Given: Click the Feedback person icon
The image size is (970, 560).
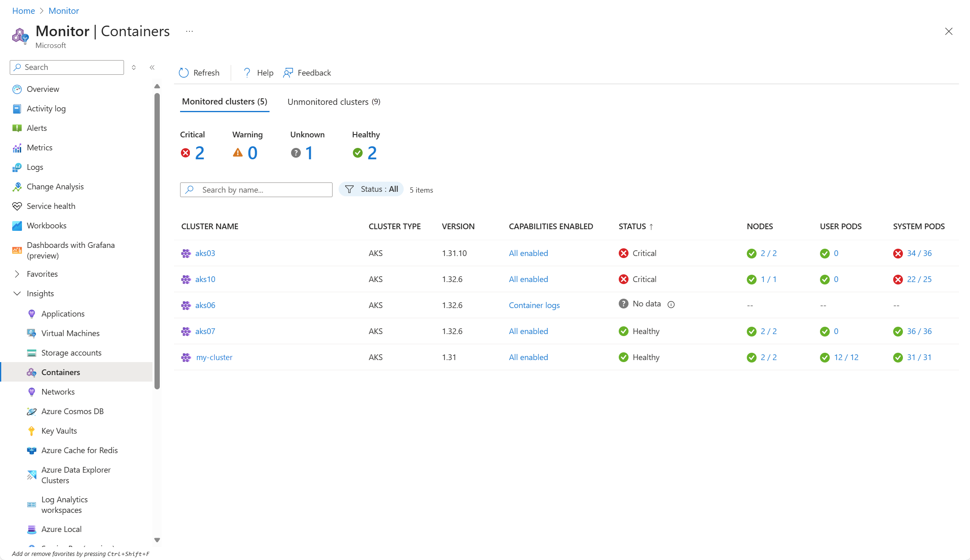Looking at the screenshot, I should click(x=288, y=73).
